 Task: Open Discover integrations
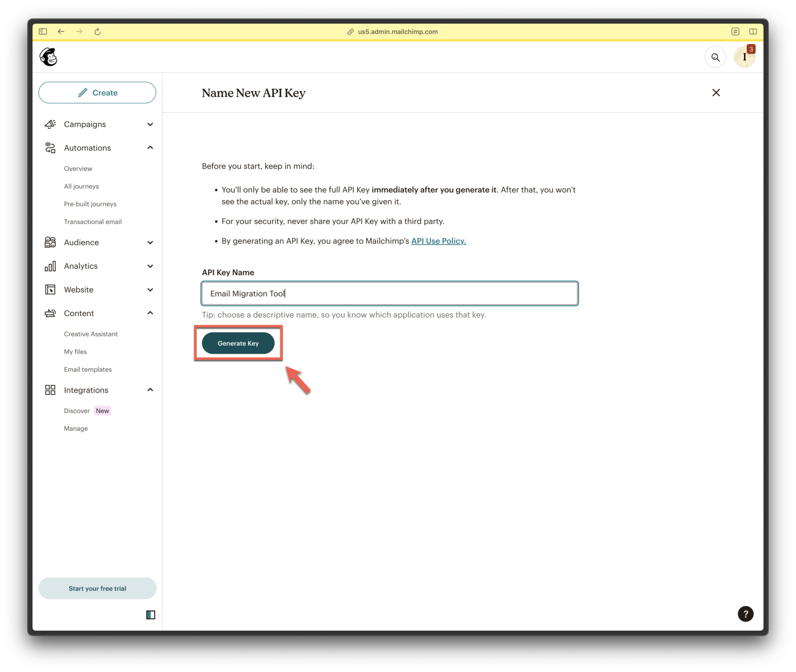[77, 411]
